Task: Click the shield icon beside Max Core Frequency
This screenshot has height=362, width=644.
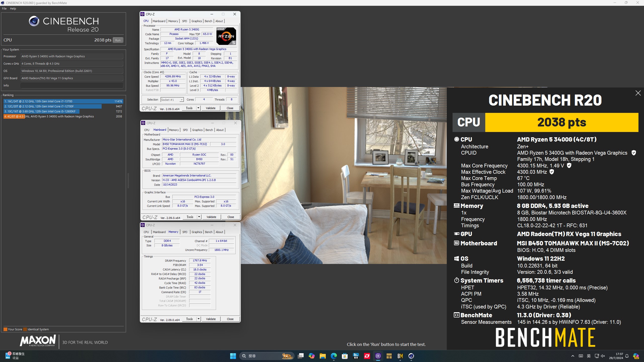Action: tap(569, 165)
